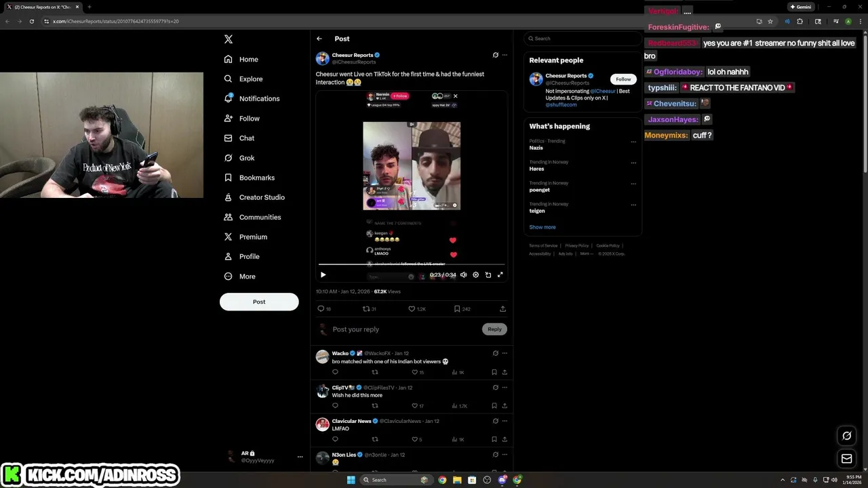
Task: Open the floating Grok button
Action: click(846, 436)
